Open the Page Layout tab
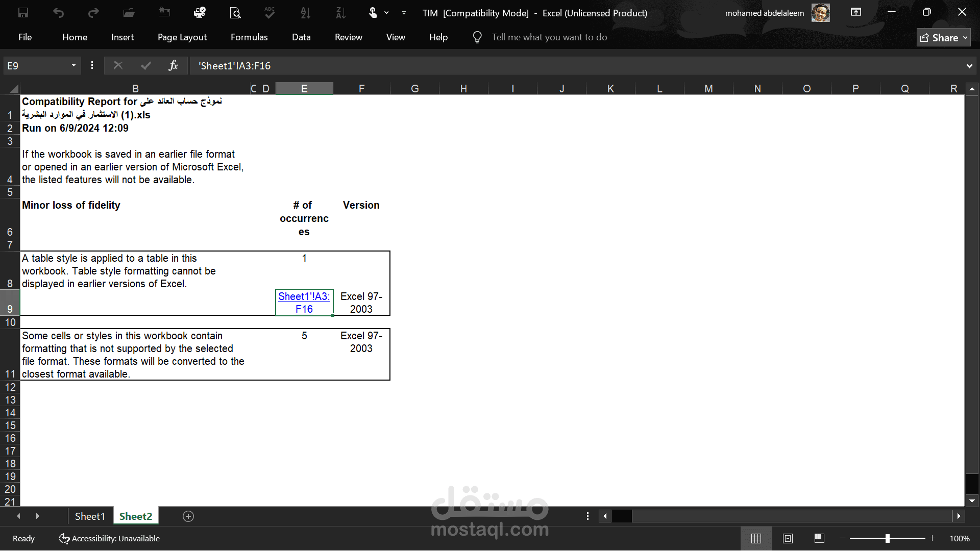The height and width of the screenshot is (551, 980). point(182,37)
